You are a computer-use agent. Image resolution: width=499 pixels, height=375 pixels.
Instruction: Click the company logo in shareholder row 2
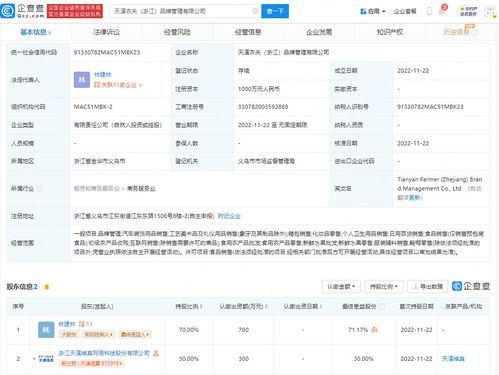coord(46,359)
